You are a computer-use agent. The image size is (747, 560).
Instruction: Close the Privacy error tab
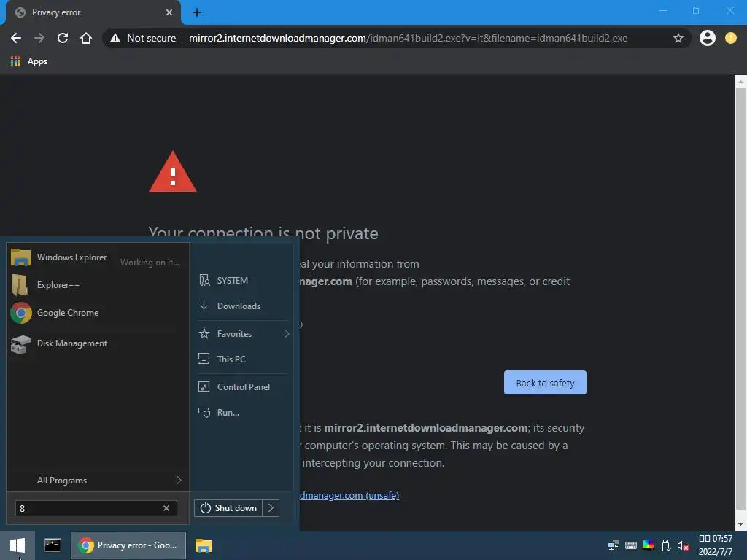[169, 12]
